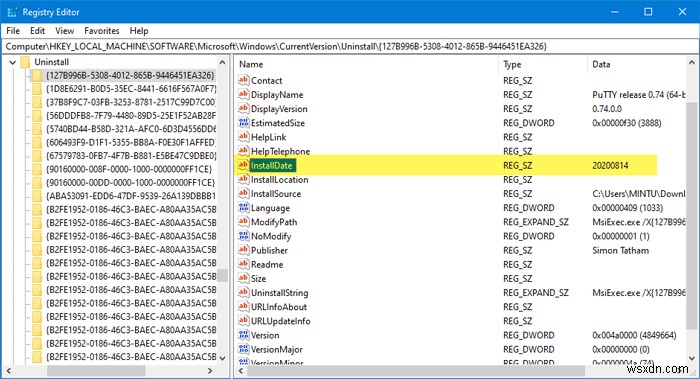The width and height of the screenshot is (700, 379).
Task: Select key {1D8E6291-B0D5-35EC-8441-6616F567A0F7}
Action: coord(131,89)
